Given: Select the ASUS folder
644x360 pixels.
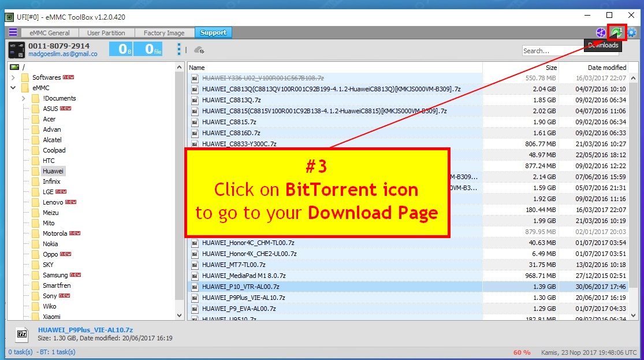Looking at the screenshot, I should [50, 109].
